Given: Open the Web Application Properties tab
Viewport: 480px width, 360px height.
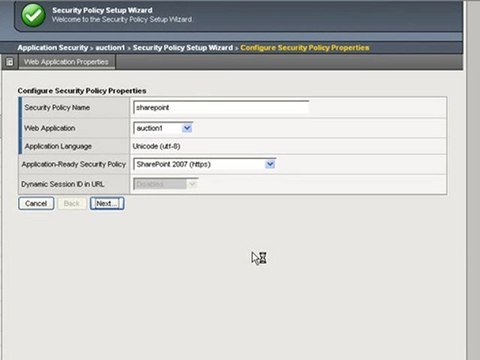Looking at the screenshot, I should (66, 62).
